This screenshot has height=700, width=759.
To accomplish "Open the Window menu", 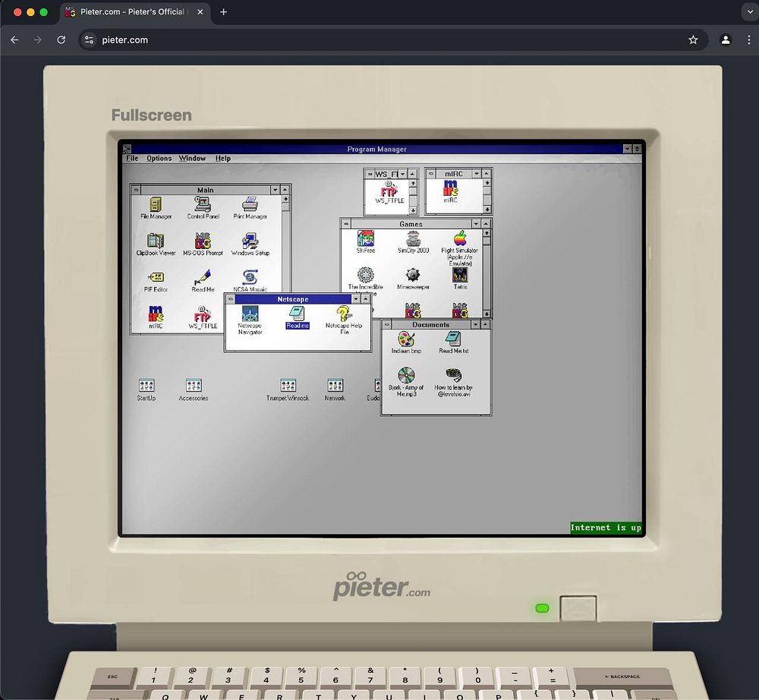I will pos(192,159).
